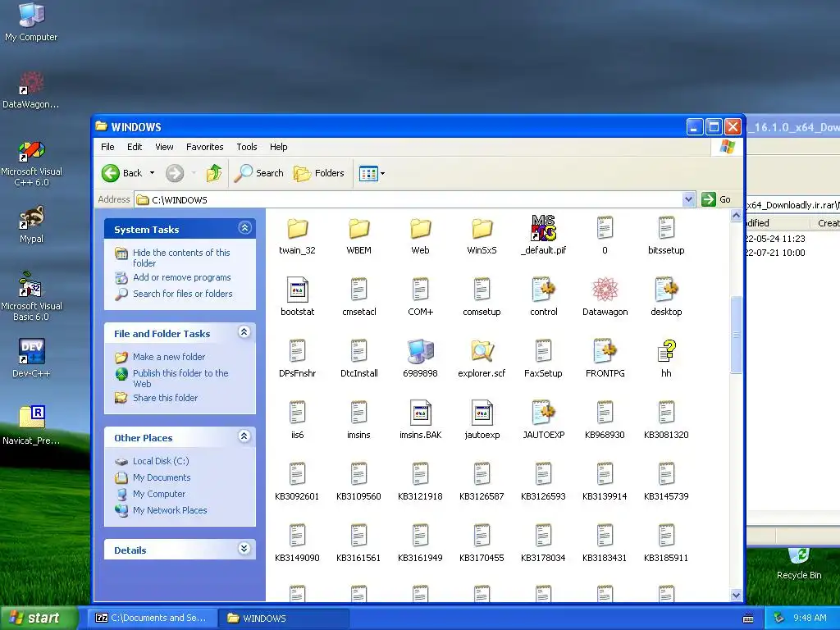The image size is (840, 630).
Task: Click the file list scrollbar up arrow
Action: [736, 216]
